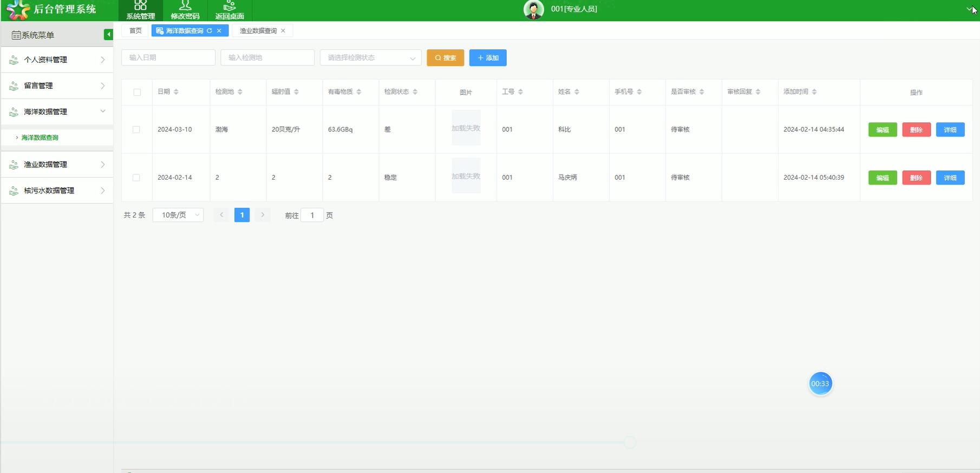Go to previous page arrow in pagination
Image resolution: width=980 pixels, height=473 pixels.
[x=221, y=215]
